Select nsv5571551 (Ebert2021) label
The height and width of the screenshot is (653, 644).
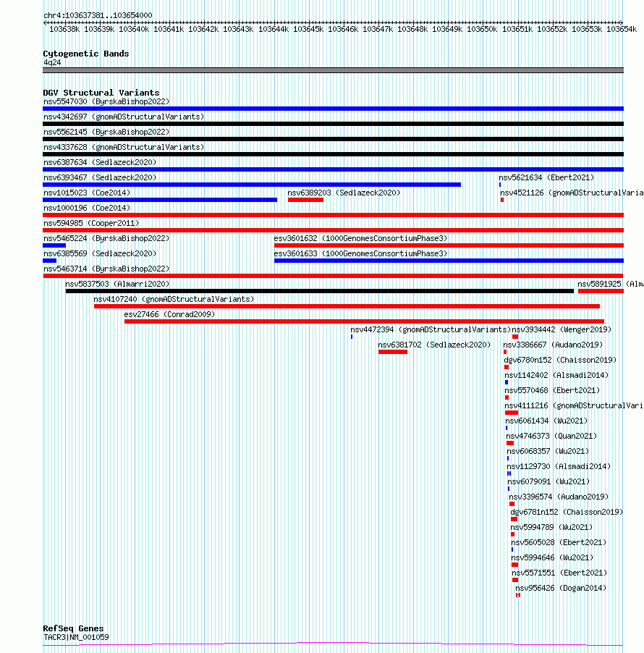(559, 573)
